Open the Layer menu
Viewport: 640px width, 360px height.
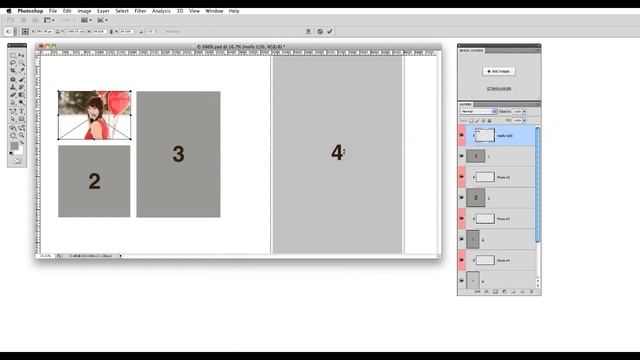point(103,11)
